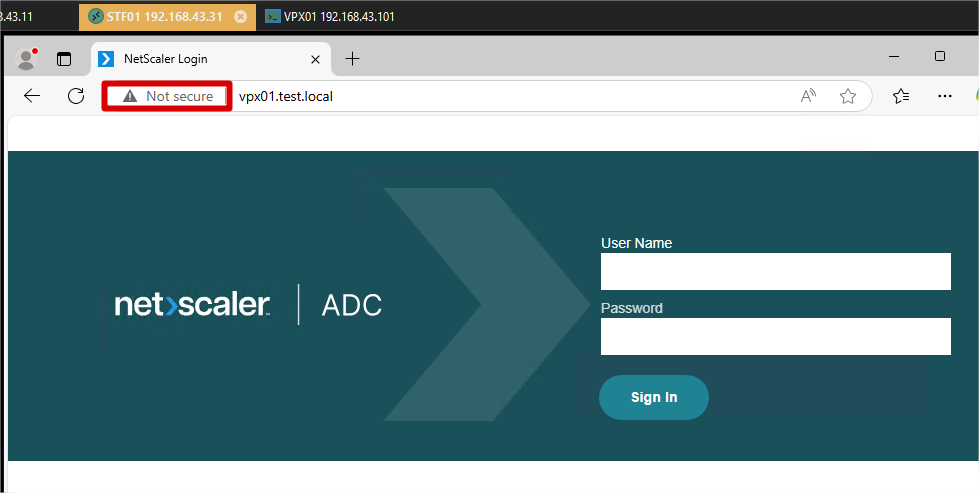Click the User Name field
979x493 pixels.
pos(775,271)
